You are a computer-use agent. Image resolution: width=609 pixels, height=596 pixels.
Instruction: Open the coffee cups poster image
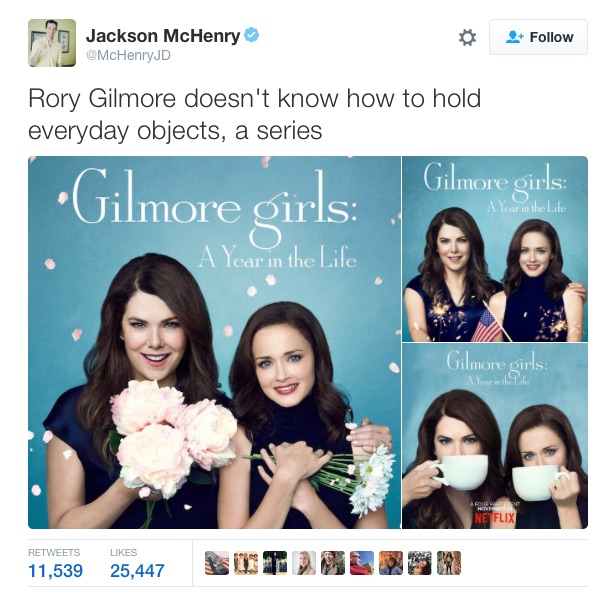pos(495,436)
